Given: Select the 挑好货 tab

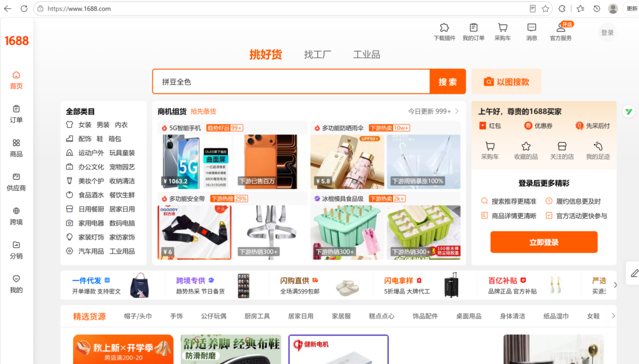Looking at the screenshot, I should (265, 55).
